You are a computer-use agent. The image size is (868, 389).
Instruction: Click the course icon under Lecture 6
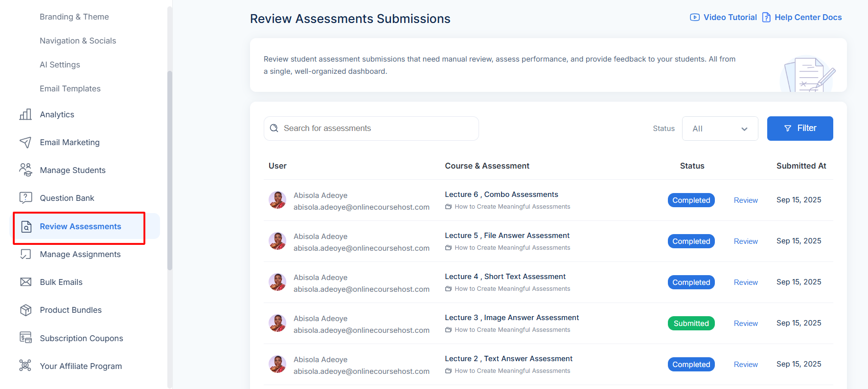click(x=448, y=207)
